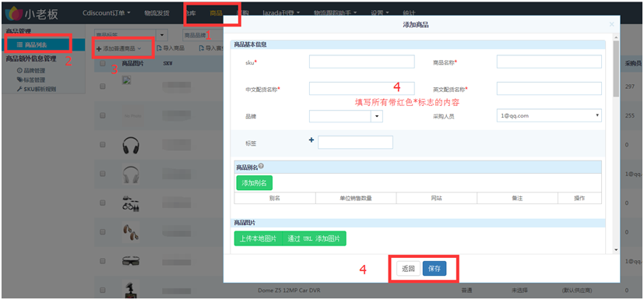Click the 上传本地图片 button
This screenshot has width=644, height=300.
(x=259, y=238)
